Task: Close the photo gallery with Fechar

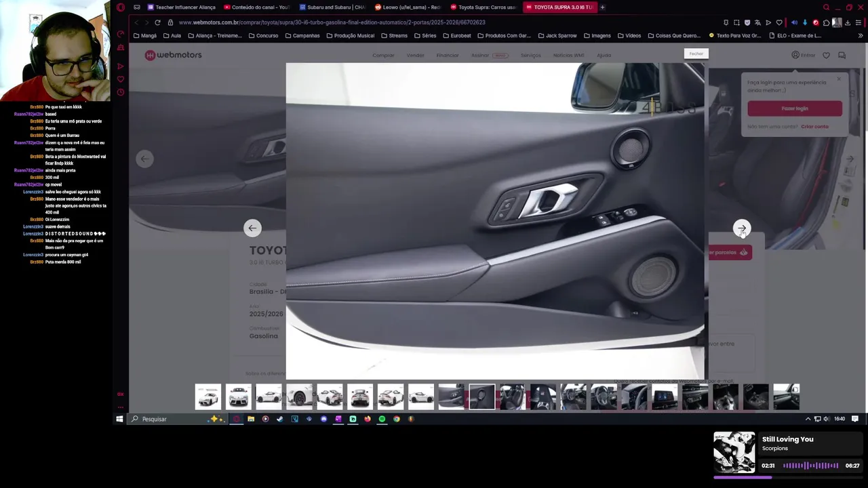Action: tap(696, 54)
